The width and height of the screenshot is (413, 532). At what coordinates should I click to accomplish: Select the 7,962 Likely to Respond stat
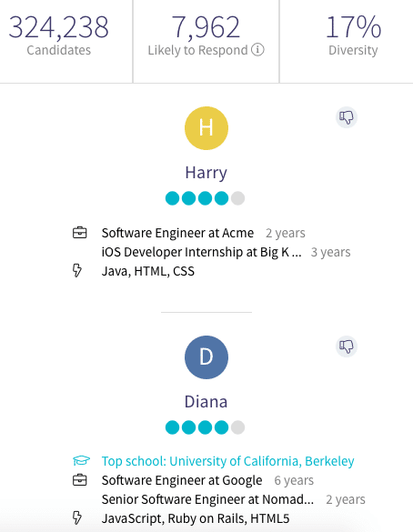coord(206,35)
